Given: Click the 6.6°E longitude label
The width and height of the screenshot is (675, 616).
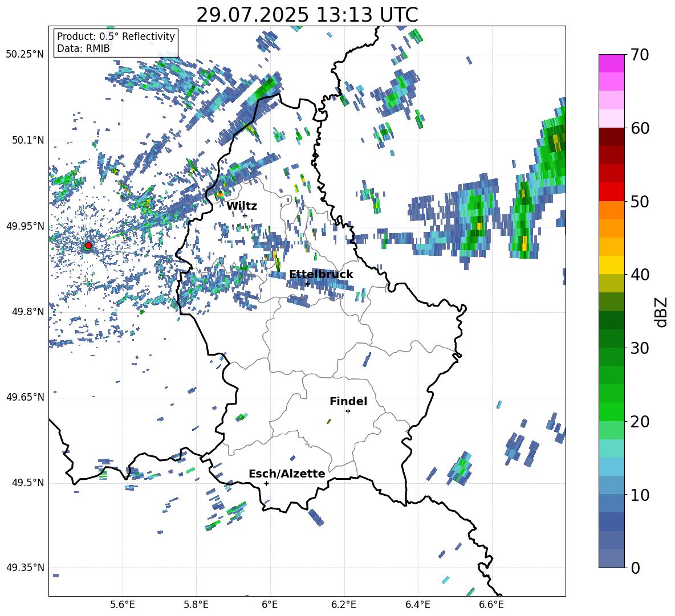Looking at the screenshot, I should (491, 605).
